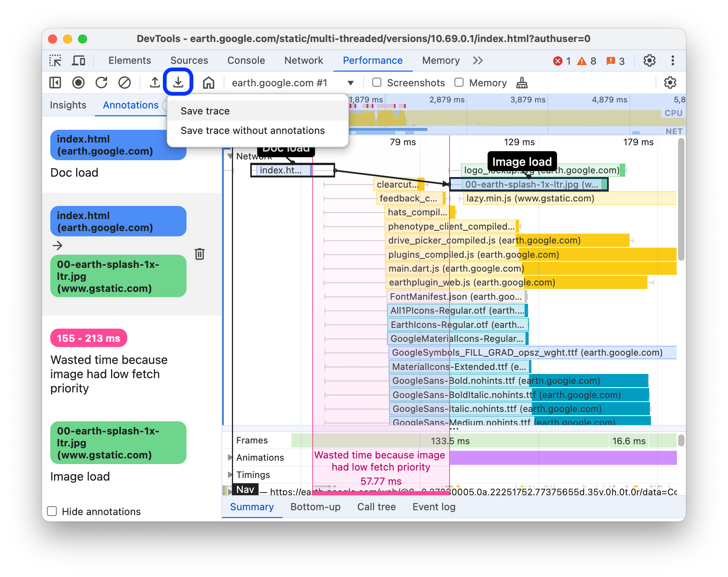Click Save trace menu option
The image size is (728, 577).
(x=205, y=110)
